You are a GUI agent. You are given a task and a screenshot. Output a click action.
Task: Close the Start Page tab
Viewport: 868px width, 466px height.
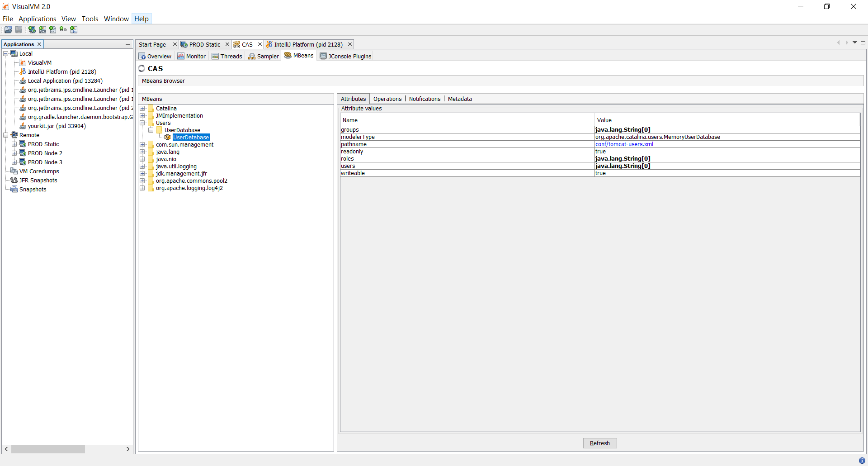click(175, 44)
